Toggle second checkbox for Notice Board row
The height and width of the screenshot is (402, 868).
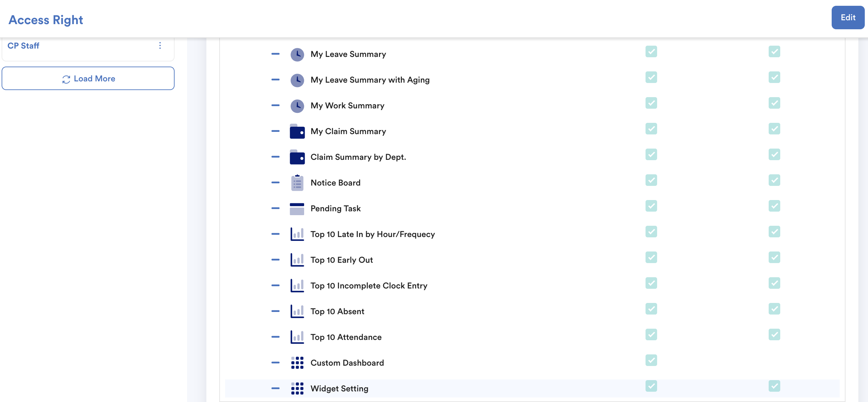click(774, 180)
